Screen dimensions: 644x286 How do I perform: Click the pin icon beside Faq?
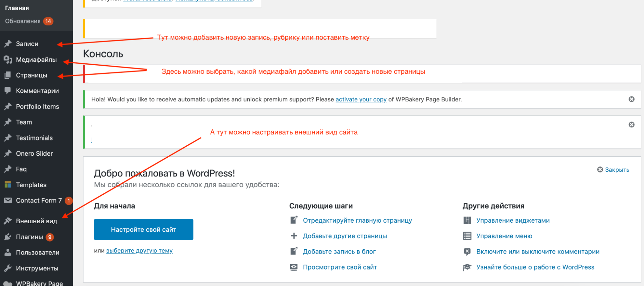[8, 169]
